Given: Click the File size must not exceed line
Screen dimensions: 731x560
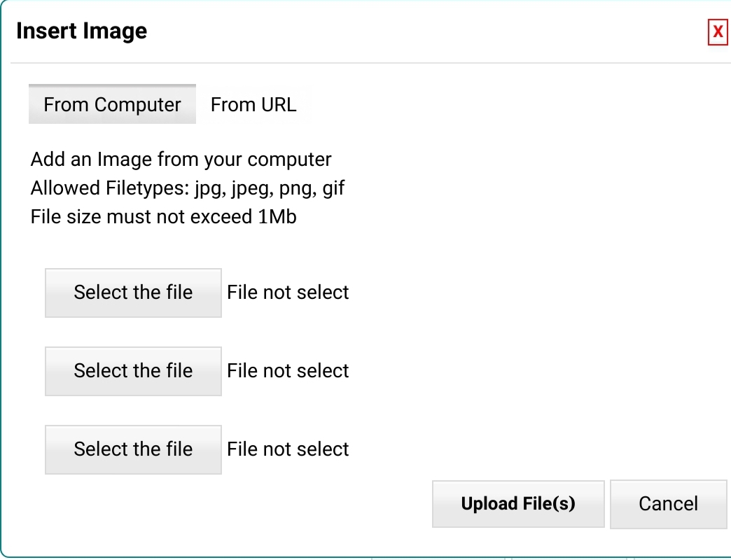Looking at the screenshot, I should click(163, 217).
